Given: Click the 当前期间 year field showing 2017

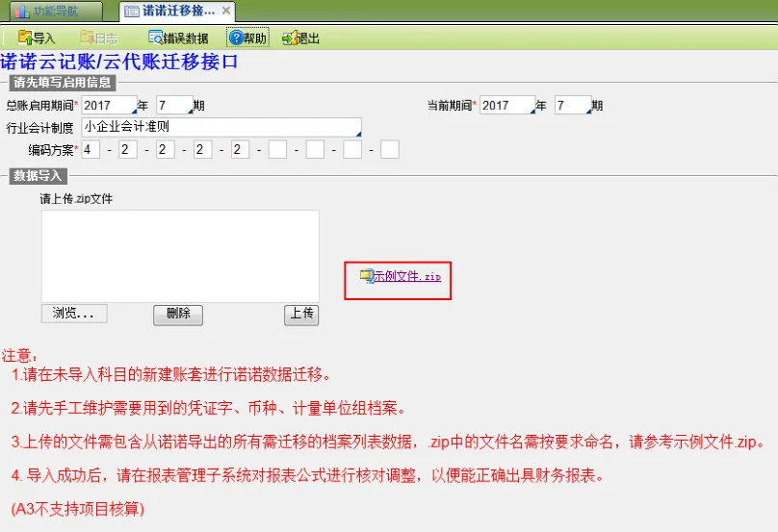Looking at the screenshot, I should tap(507, 105).
